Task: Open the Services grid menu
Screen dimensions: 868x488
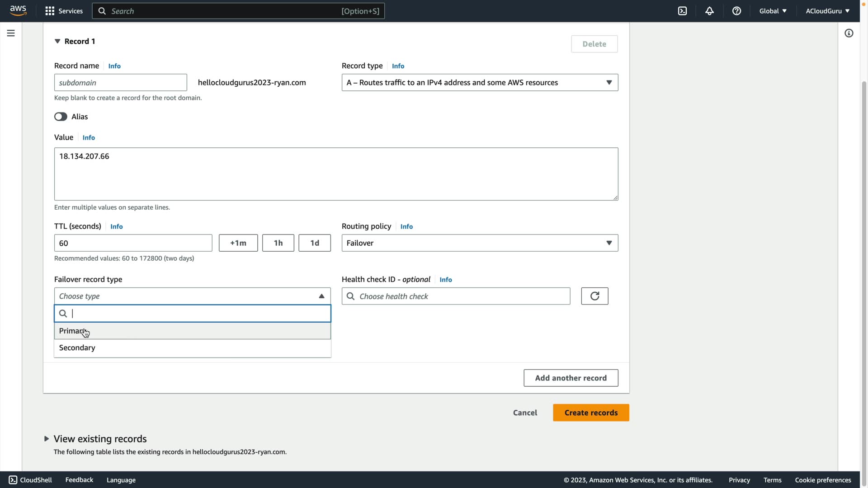Action: pos(64,11)
